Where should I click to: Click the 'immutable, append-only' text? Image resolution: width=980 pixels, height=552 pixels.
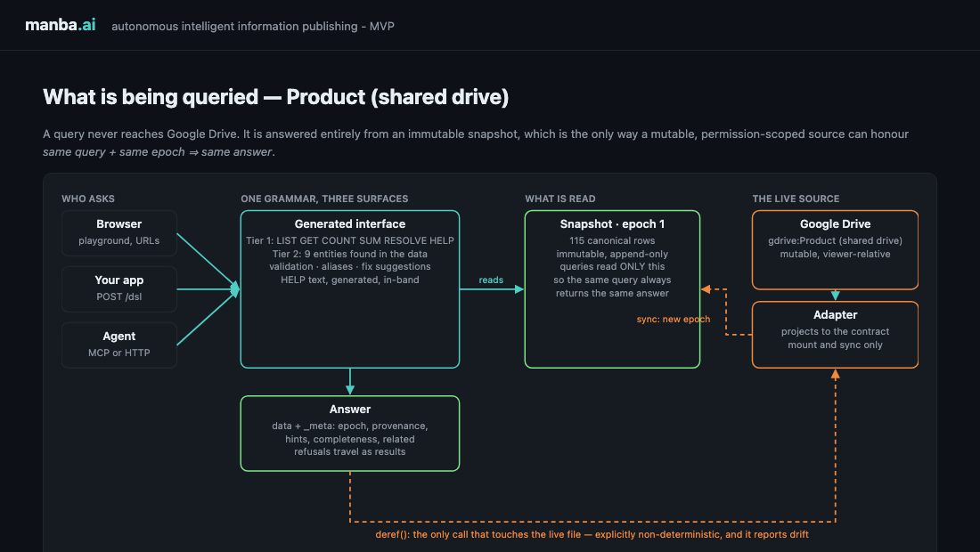[613, 254]
